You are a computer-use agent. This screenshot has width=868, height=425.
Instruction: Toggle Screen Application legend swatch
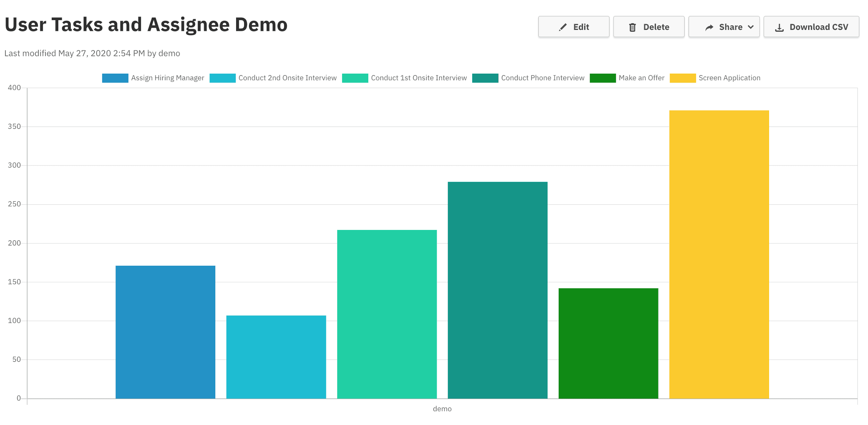(x=683, y=78)
